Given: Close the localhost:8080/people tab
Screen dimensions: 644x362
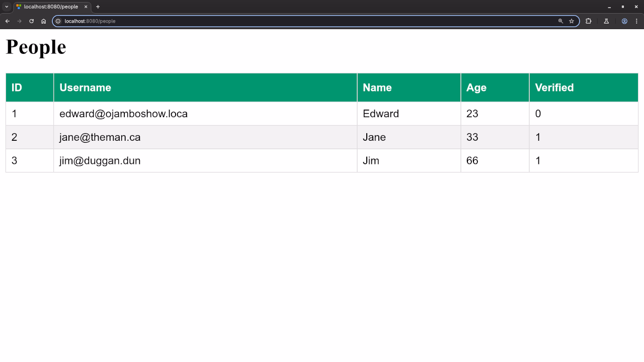Looking at the screenshot, I should (86, 7).
